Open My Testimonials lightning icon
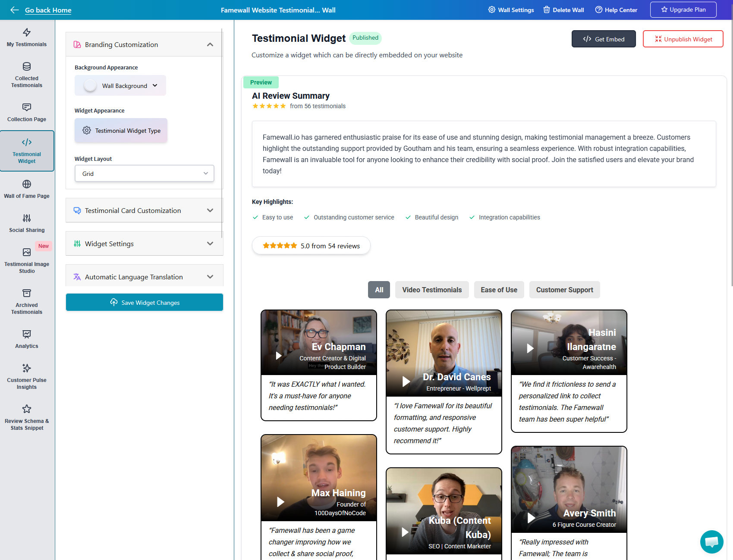733x560 pixels. coord(27,32)
